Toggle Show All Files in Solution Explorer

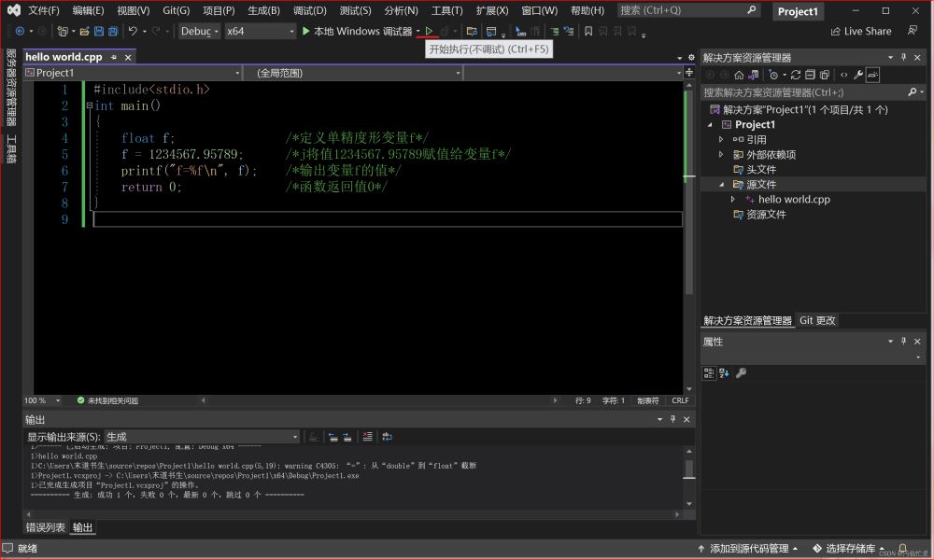pyautogui.click(x=825, y=75)
